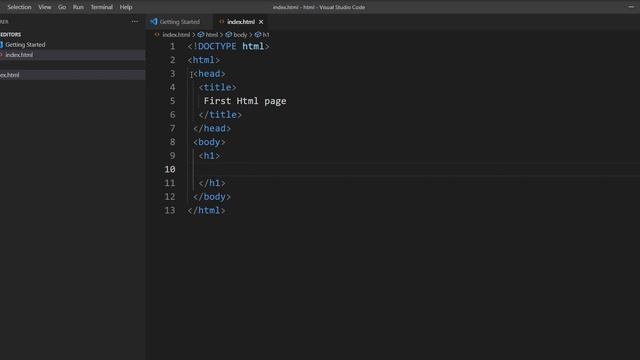Click the opening <h1> tag

click(x=209, y=156)
